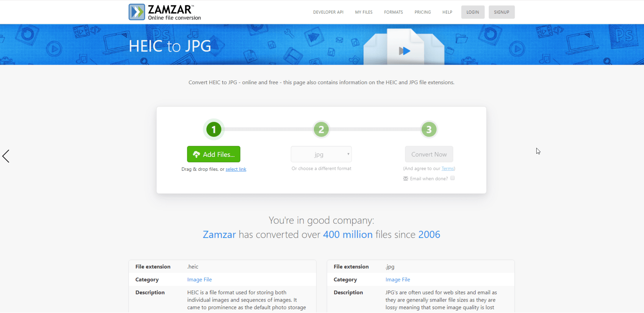
Task: Open the jpg format dropdown
Action: click(321, 154)
